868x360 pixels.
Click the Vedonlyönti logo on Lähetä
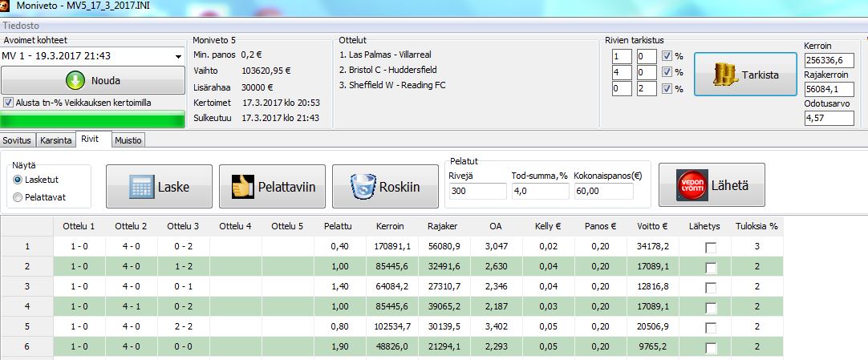pyautogui.click(x=692, y=186)
